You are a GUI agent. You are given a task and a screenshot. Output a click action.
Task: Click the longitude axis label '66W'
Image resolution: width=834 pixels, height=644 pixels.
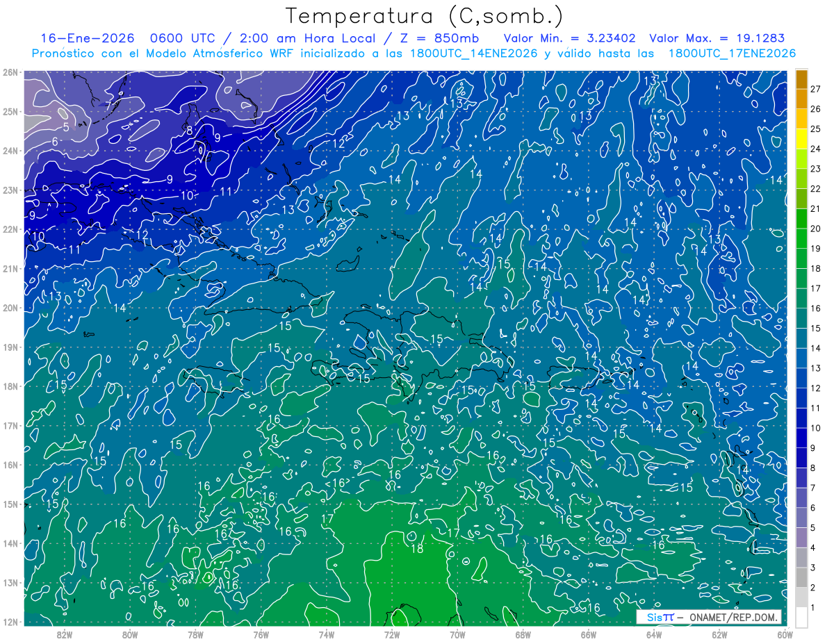(x=588, y=635)
